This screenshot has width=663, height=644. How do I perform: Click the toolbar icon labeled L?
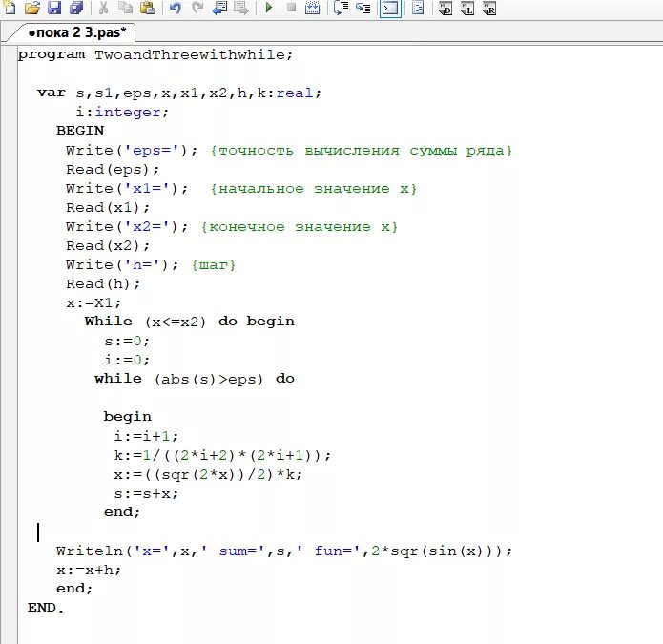467,8
